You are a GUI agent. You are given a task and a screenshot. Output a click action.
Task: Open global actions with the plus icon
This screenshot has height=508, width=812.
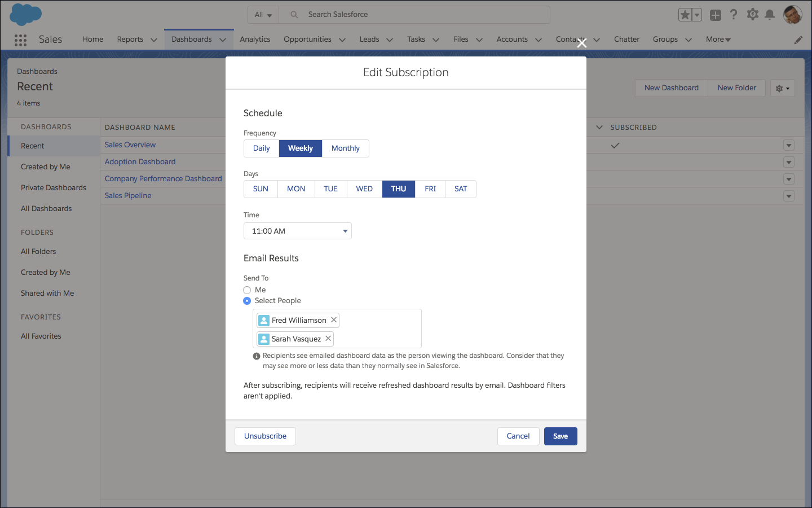pos(716,14)
